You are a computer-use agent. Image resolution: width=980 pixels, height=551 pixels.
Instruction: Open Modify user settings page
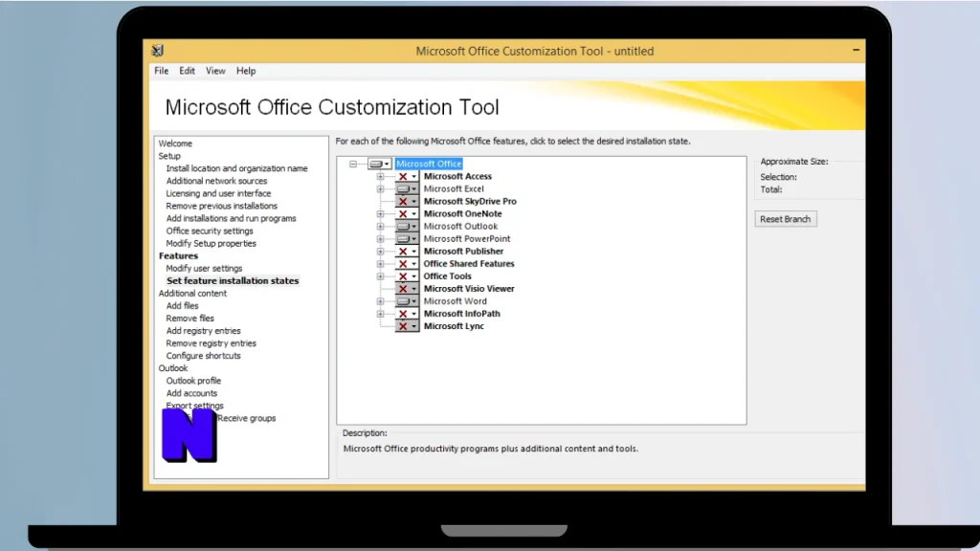tap(204, 268)
